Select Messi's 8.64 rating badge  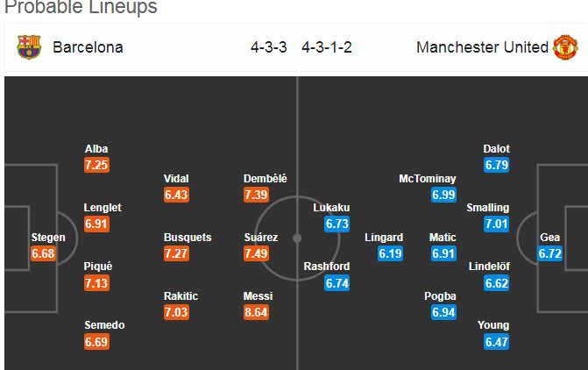256,312
